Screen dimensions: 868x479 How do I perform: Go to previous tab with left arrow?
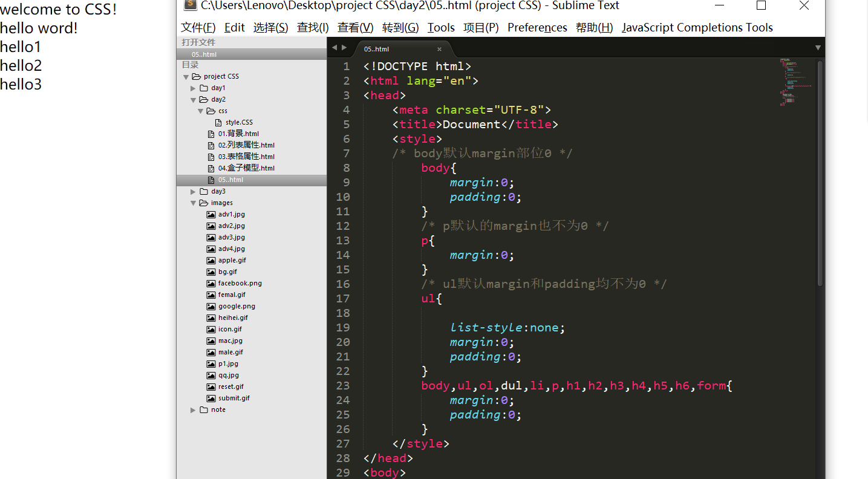coord(334,48)
